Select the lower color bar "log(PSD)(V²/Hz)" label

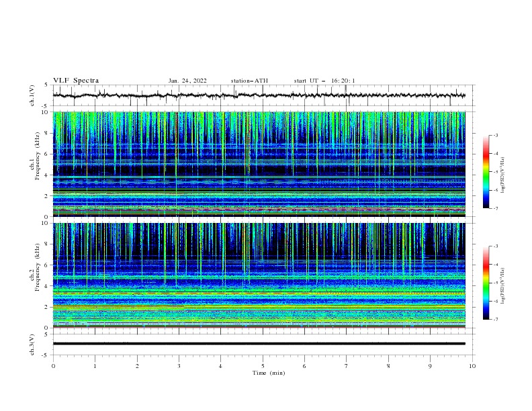coord(503,286)
